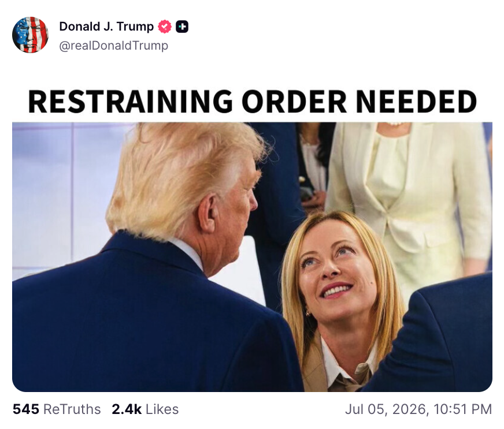Open the ReTruths label list

tap(72, 409)
